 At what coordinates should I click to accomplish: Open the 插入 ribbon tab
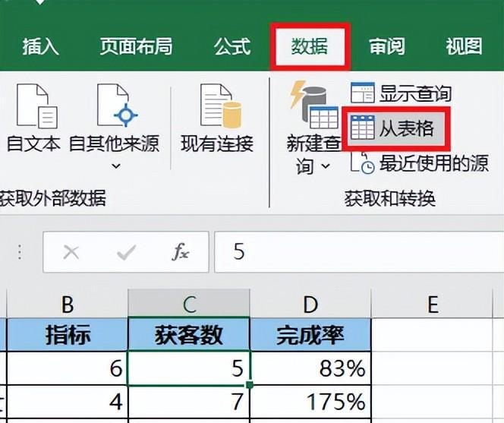[x=40, y=46]
